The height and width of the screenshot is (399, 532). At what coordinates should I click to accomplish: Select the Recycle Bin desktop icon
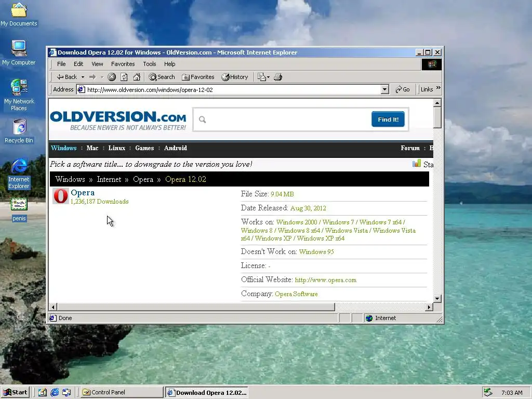(19, 131)
